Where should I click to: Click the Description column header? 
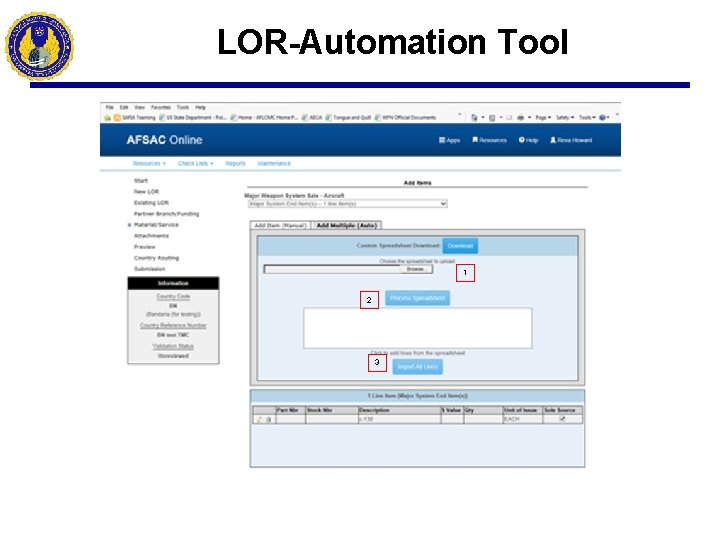399,410
